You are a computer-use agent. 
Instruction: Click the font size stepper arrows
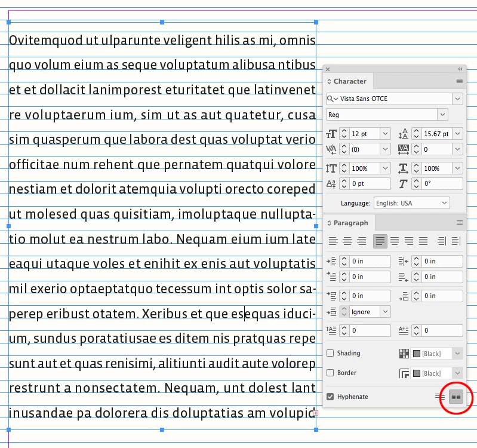tap(344, 134)
